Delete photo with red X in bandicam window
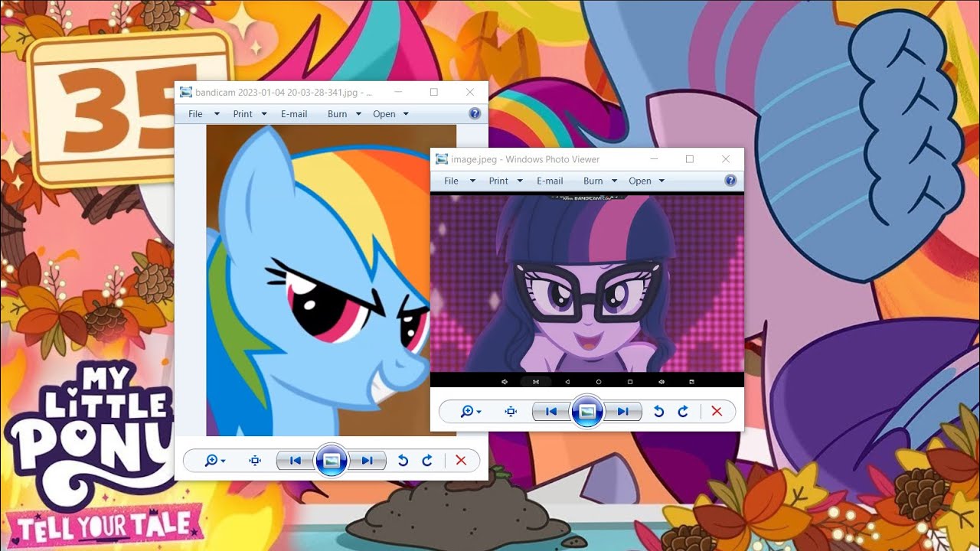980x551 pixels. (461, 461)
